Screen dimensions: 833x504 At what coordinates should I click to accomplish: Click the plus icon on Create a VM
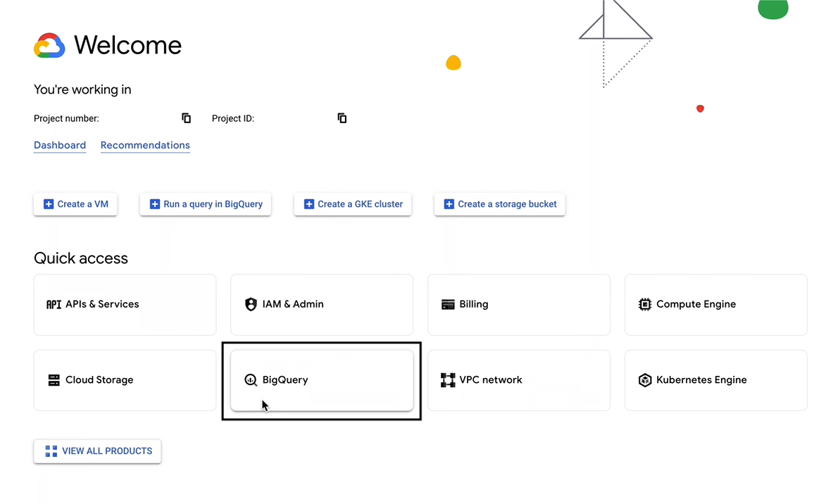click(49, 204)
